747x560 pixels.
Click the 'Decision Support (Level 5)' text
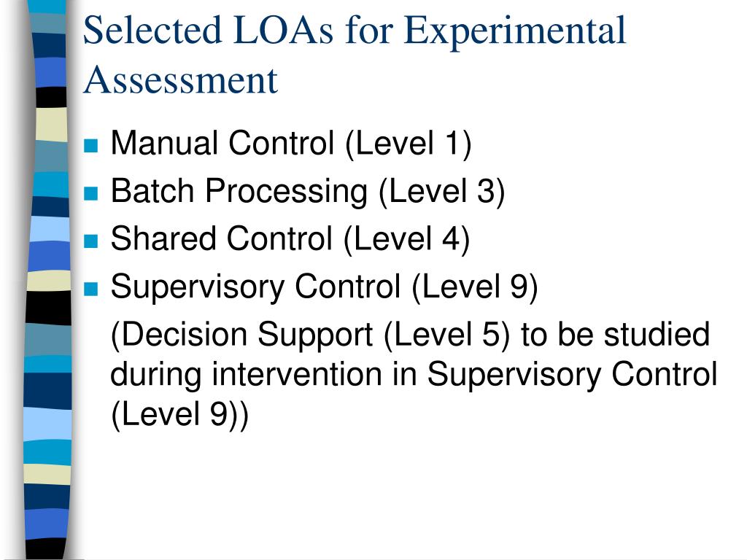[x=310, y=335]
